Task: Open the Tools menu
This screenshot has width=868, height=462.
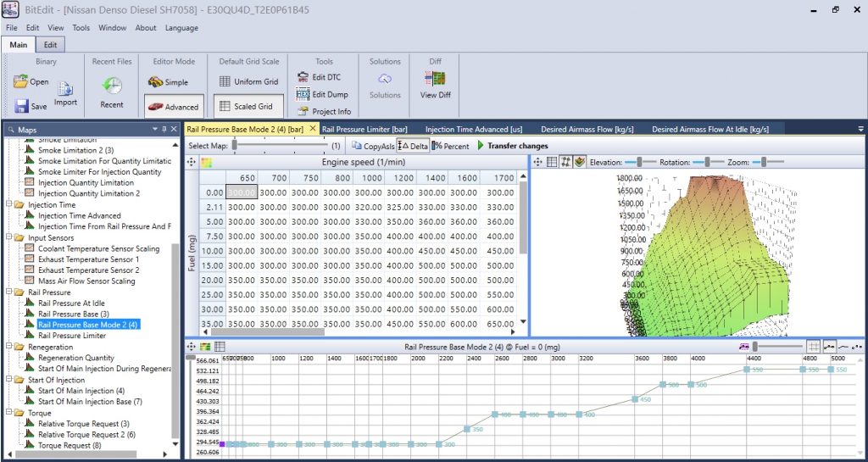Action: (81, 28)
